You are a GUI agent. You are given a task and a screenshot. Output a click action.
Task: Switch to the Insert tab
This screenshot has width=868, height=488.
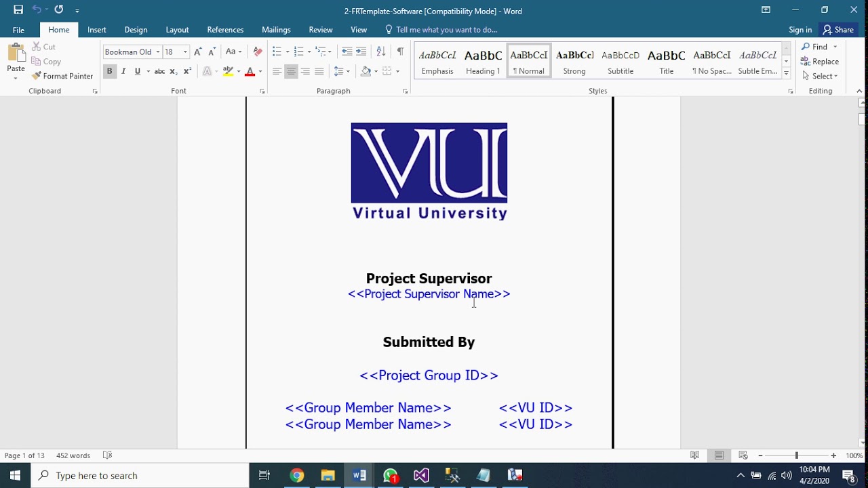point(96,30)
